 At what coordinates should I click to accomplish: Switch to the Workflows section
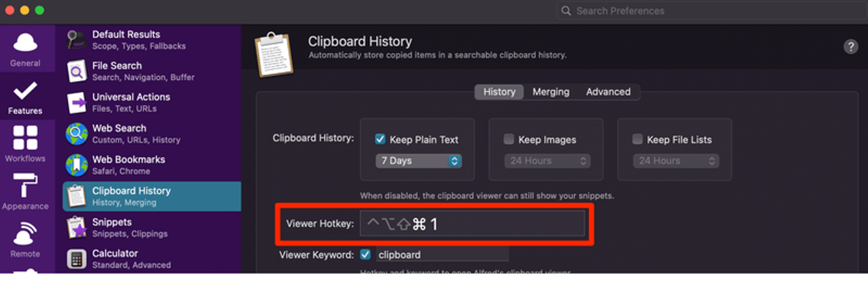tap(25, 144)
